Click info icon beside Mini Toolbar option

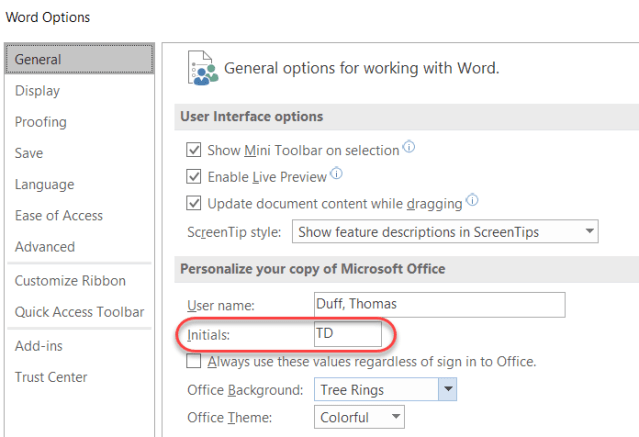[x=408, y=149]
